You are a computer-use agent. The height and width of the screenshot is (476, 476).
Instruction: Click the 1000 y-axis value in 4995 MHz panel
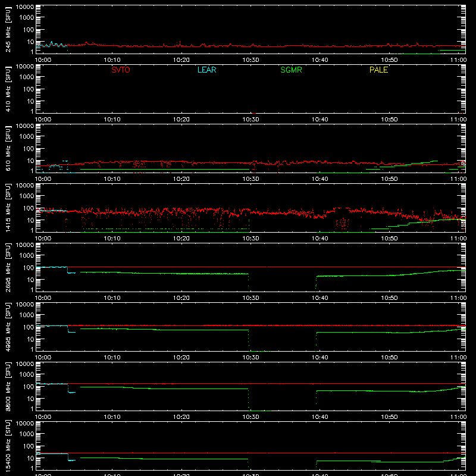27,315
